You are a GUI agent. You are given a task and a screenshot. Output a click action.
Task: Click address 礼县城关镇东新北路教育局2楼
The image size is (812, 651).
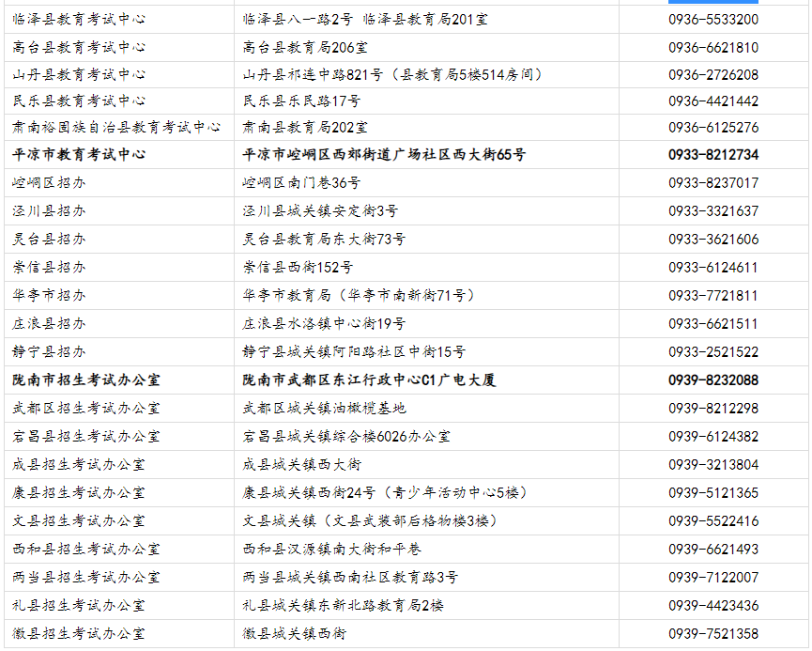tap(343, 605)
